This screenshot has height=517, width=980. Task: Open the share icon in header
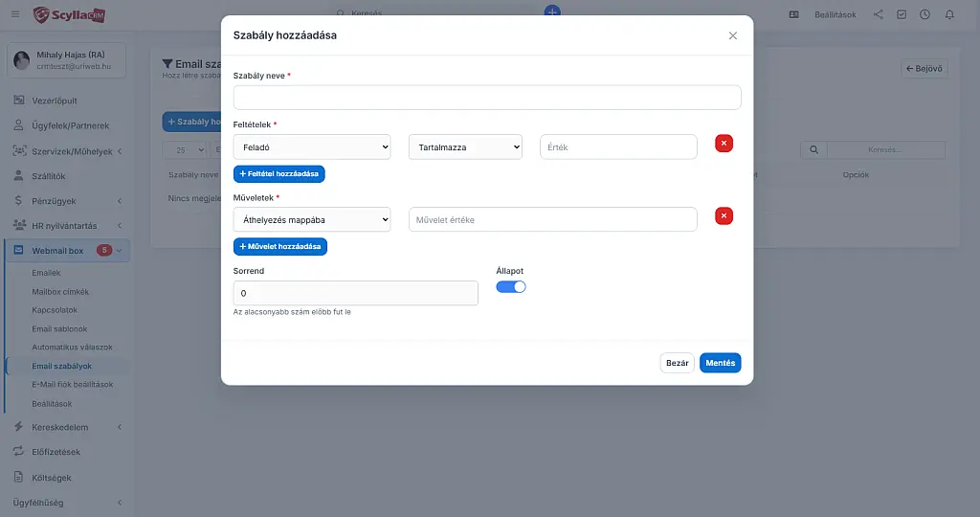pos(879,14)
